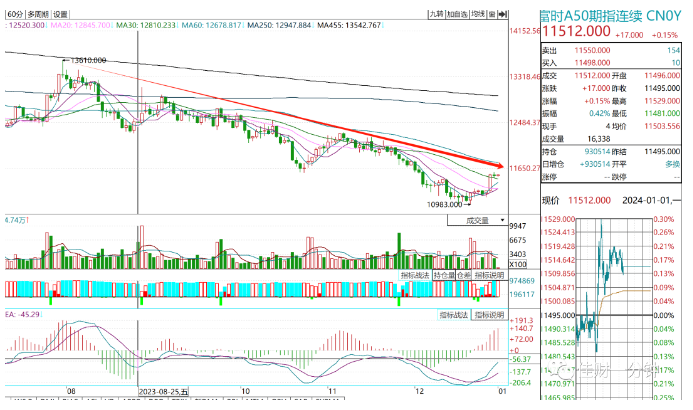Image resolution: width=693 pixels, height=410 pixels.
Task: Click the 4.74万 volume label
Action: (16, 220)
